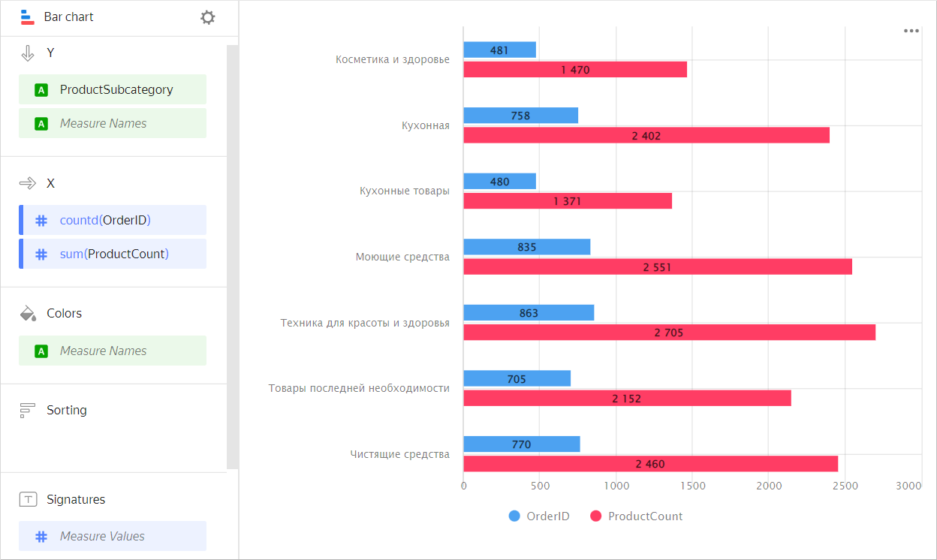Click the X section arrow icon
The height and width of the screenshot is (560, 937).
coord(28,182)
